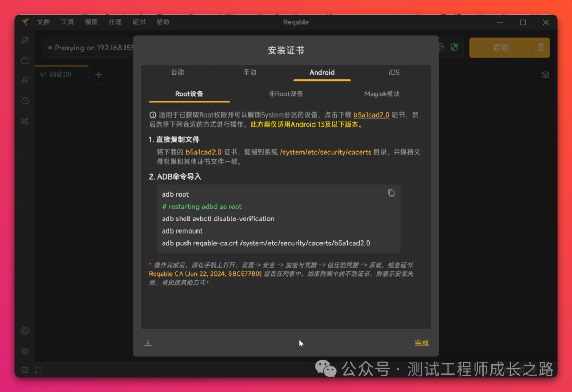Open the 帮助 menu
Screen dimensions: 572x392
click(163, 22)
